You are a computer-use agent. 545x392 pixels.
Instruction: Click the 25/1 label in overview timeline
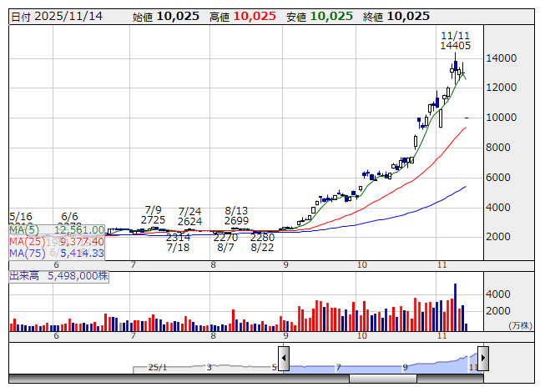tap(157, 367)
